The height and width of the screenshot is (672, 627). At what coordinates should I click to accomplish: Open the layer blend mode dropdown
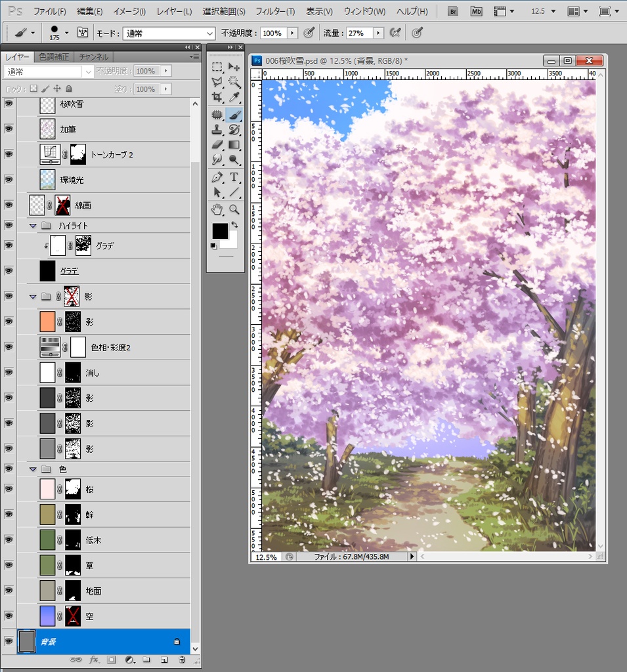[49, 72]
